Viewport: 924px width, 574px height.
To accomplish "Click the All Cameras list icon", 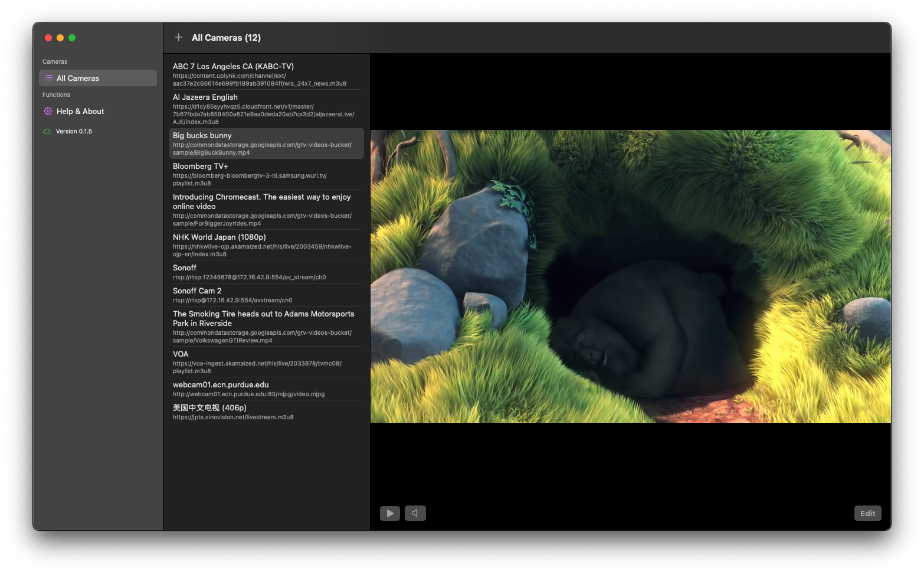I will (48, 78).
